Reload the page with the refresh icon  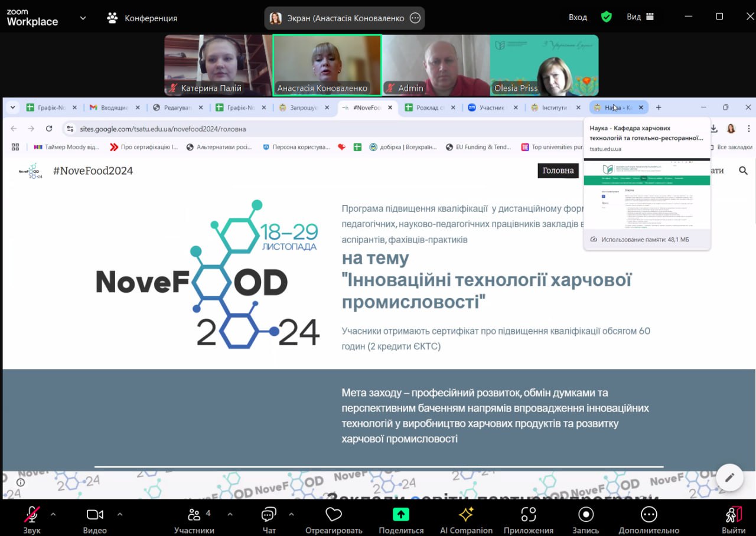pyautogui.click(x=49, y=129)
